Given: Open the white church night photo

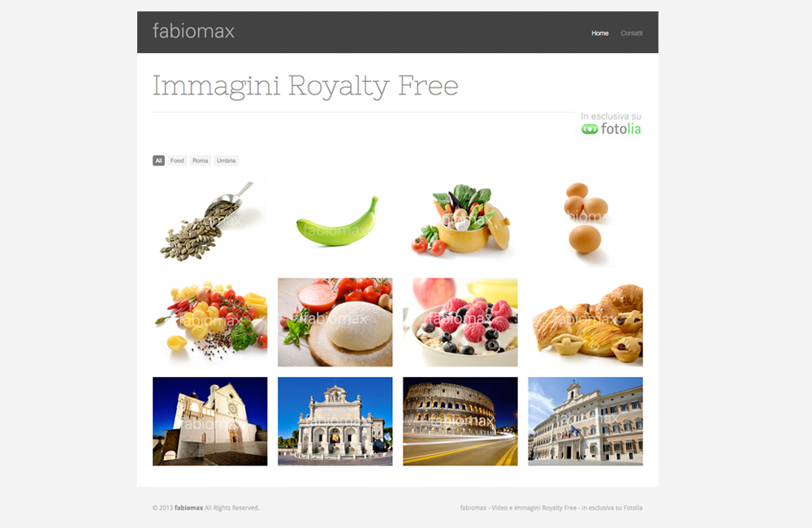Looking at the screenshot, I should 210,422.
